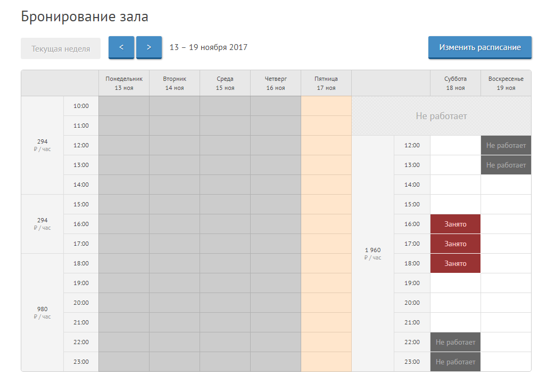Image resolution: width=555 pixels, height=392 pixels.
Task: Choose the Sunday 14:00 free slot
Action: coord(506,185)
